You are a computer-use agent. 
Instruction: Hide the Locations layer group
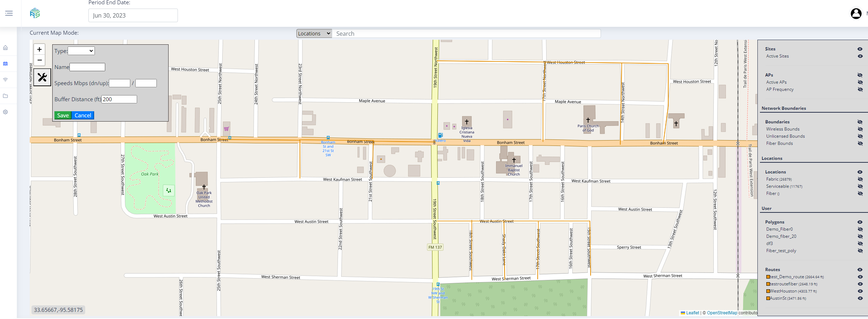(860, 172)
